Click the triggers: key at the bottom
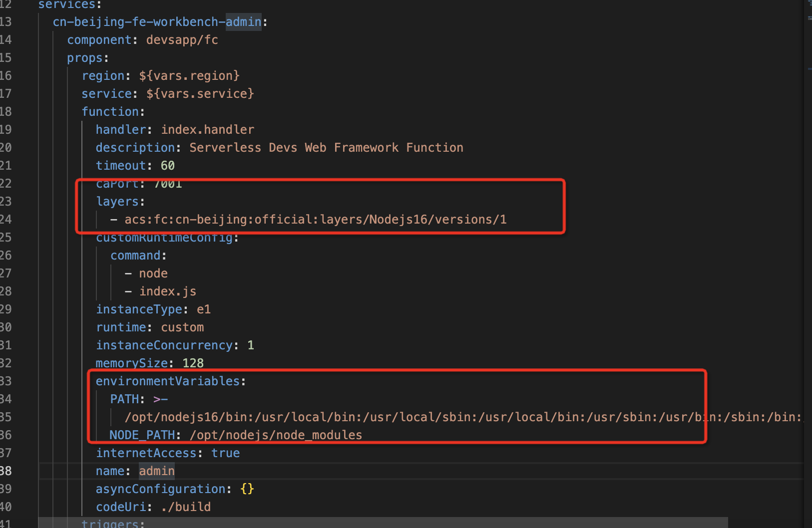 [110, 524]
